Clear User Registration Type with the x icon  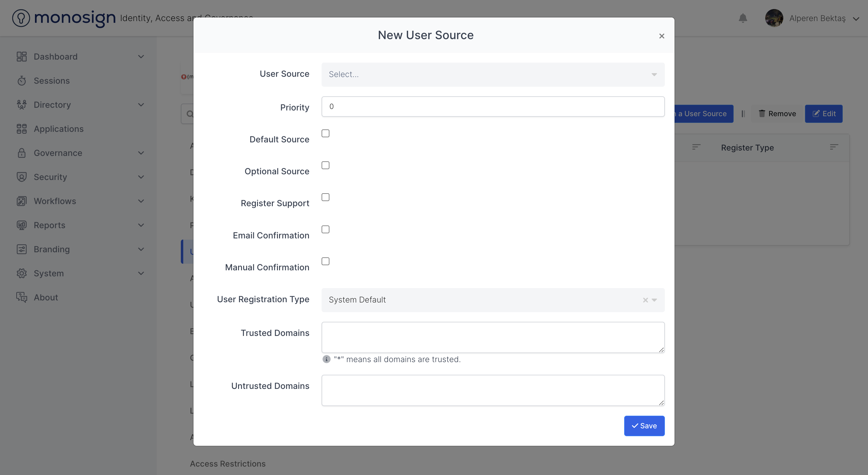click(x=645, y=300)
